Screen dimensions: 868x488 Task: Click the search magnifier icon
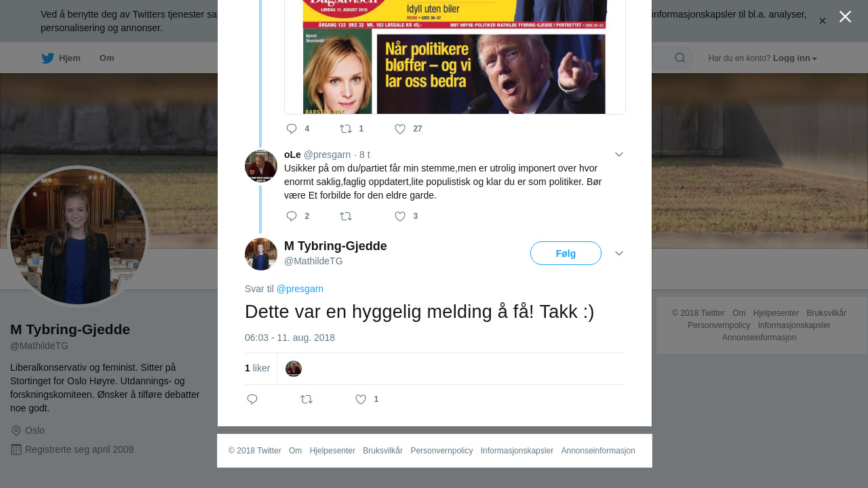pyautogui.click(x=680, y=58)
